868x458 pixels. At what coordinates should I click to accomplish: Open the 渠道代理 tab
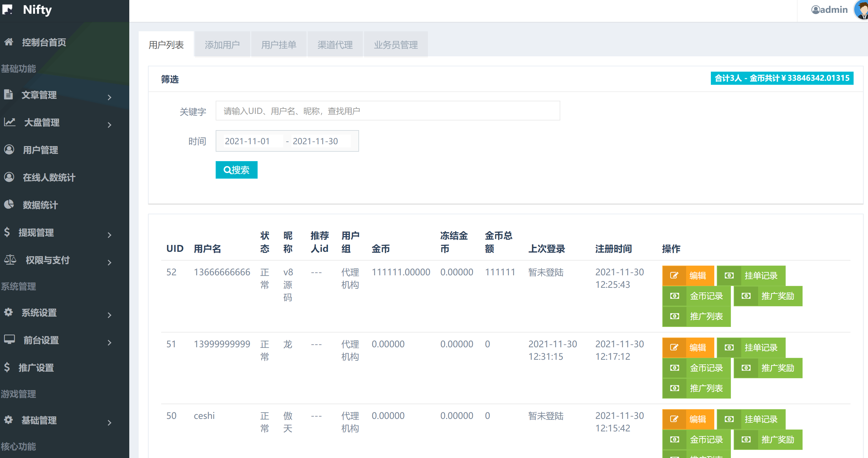click(x=335, y=45)
